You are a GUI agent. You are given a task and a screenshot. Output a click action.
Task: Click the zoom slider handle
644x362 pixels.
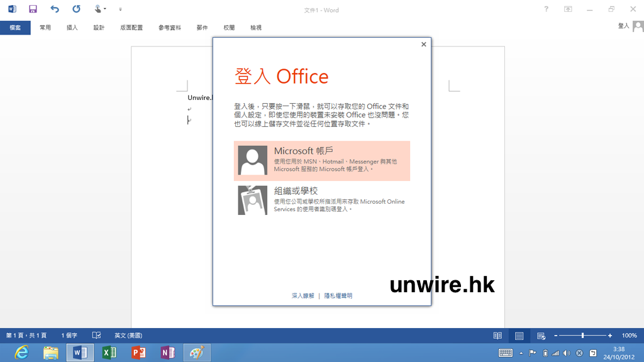(x=582, y=336)
